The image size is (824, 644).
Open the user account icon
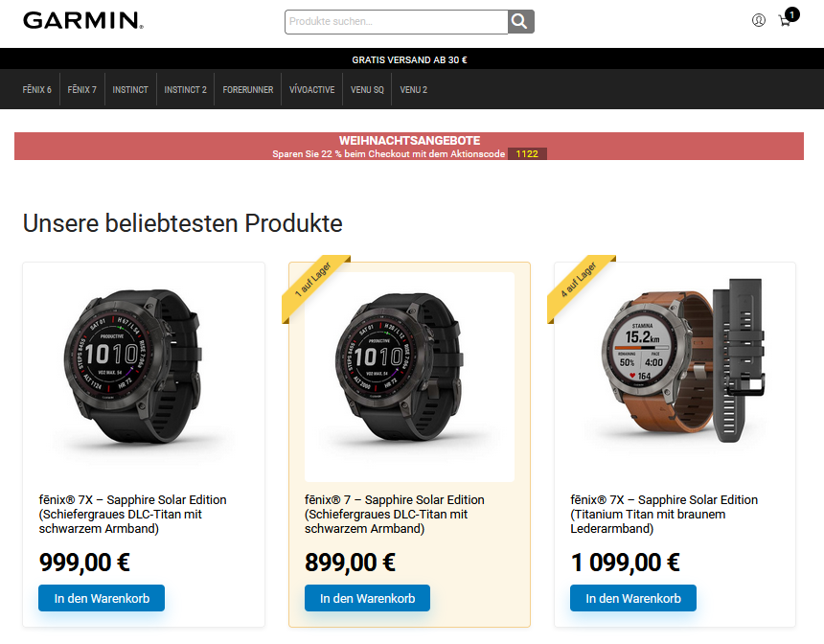[x=758, y=20]
